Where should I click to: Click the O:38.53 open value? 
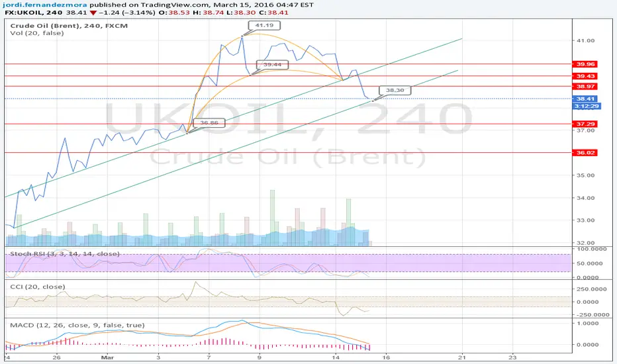pyautogui.click(x=174, y=13)
